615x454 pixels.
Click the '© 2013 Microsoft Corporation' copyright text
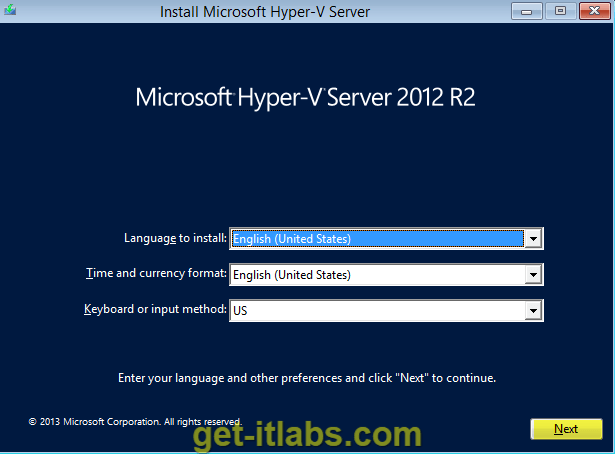pyautogui.click(x=135, y=422)
